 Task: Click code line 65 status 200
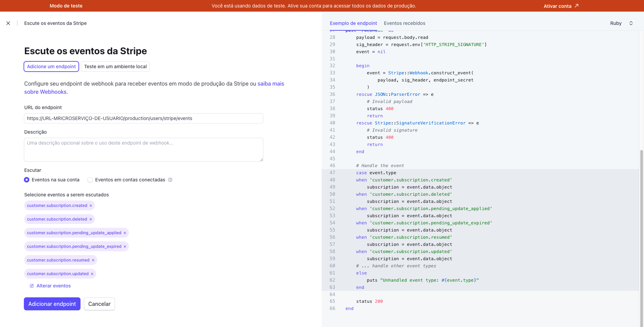pos(369,301)
